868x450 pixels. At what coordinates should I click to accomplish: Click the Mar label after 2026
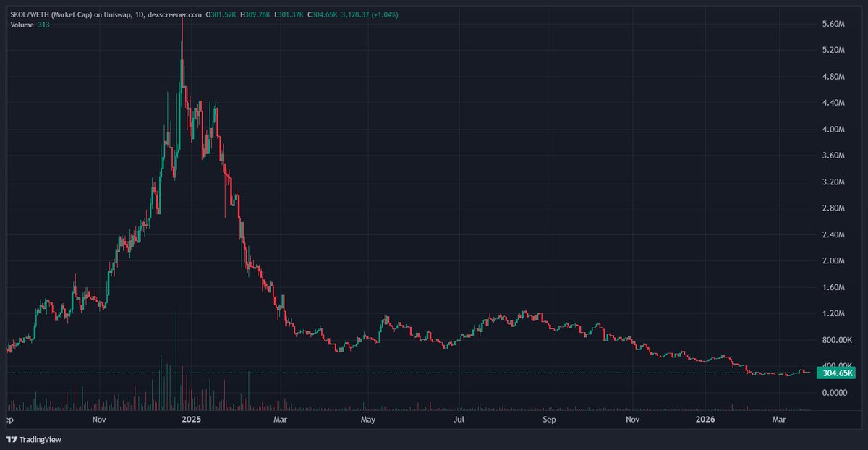coord(778,420)
